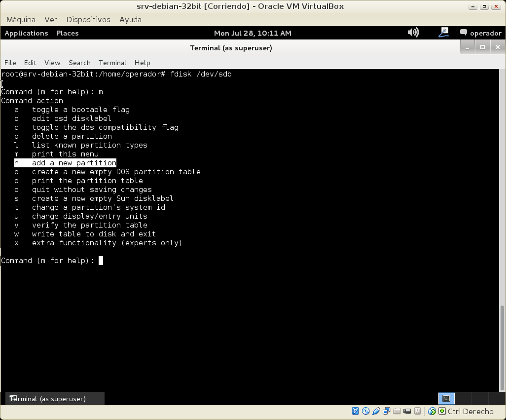
Task: Click the video capture camera icon
Action: [407, 411]
